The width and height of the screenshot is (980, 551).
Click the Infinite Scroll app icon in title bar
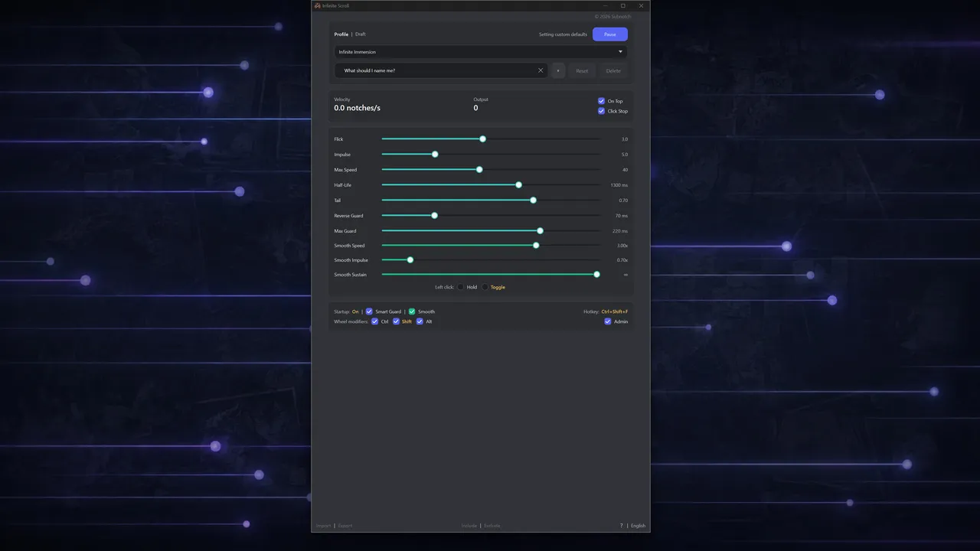click(317, 5)
